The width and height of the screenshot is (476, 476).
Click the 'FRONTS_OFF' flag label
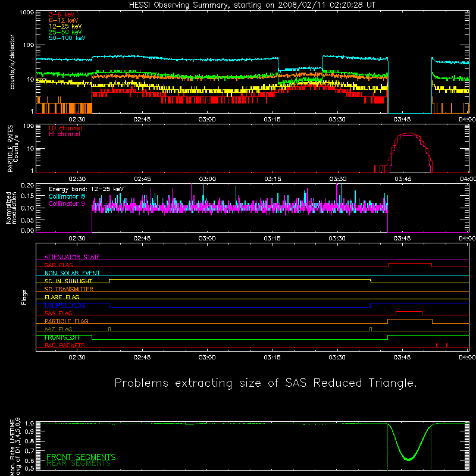[62, 337]
